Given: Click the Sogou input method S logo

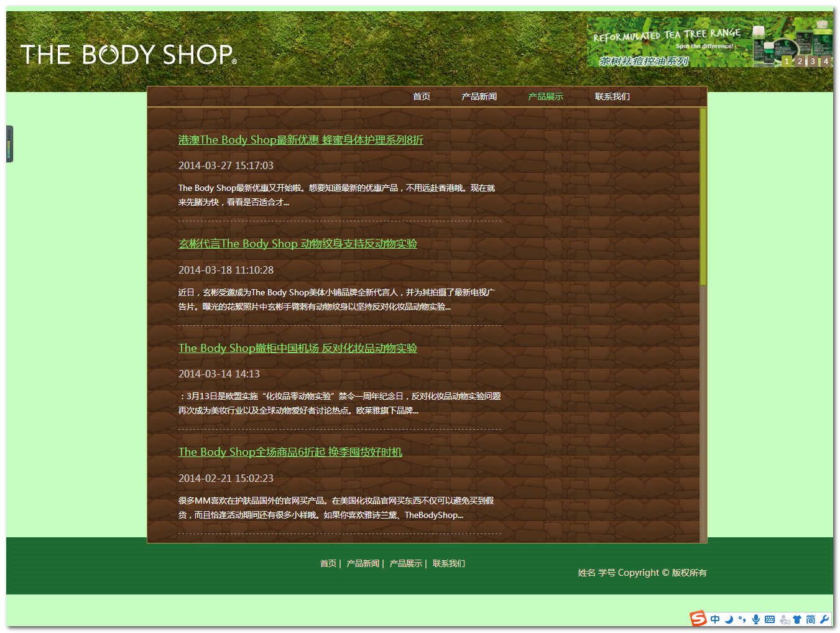Looking at the screenshot, I should point(698,618).
